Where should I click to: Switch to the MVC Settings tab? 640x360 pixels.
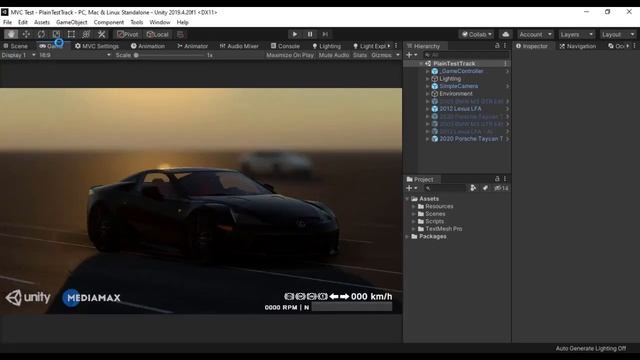(x=97, y=46)
